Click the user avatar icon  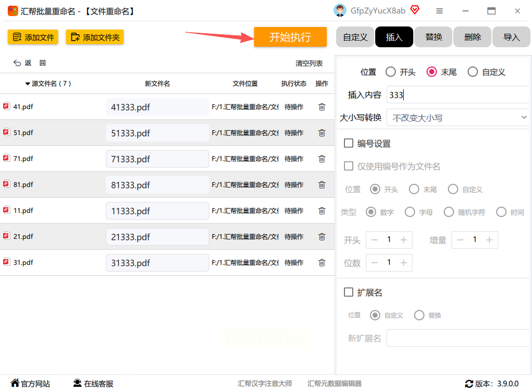(x=340, y=10)
